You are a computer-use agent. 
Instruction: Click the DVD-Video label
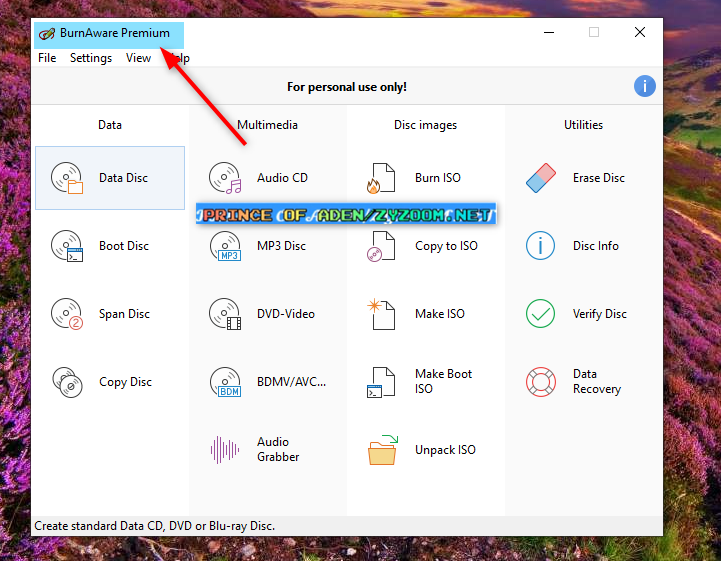[x=286, y=314]
